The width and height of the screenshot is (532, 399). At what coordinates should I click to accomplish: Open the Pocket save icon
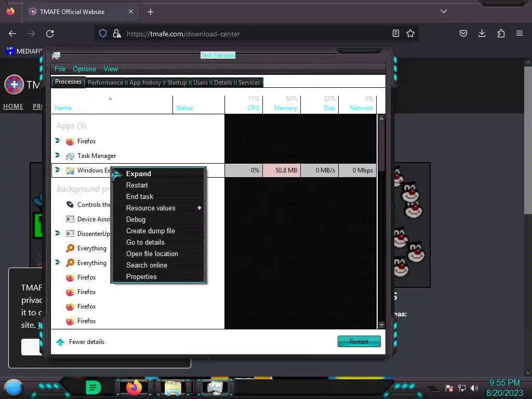[463, 33]
